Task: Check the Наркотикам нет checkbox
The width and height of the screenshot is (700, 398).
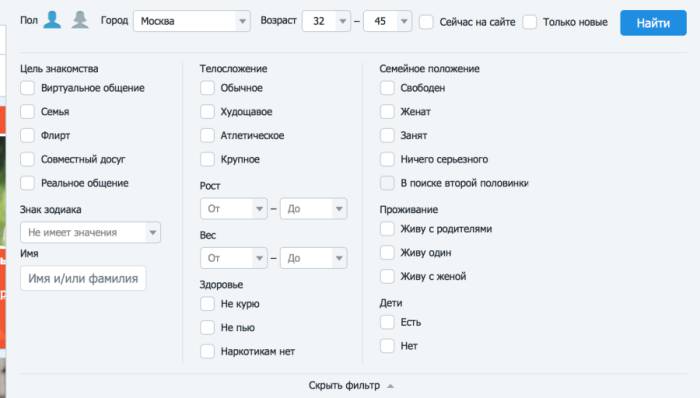Action: [207, 351]
